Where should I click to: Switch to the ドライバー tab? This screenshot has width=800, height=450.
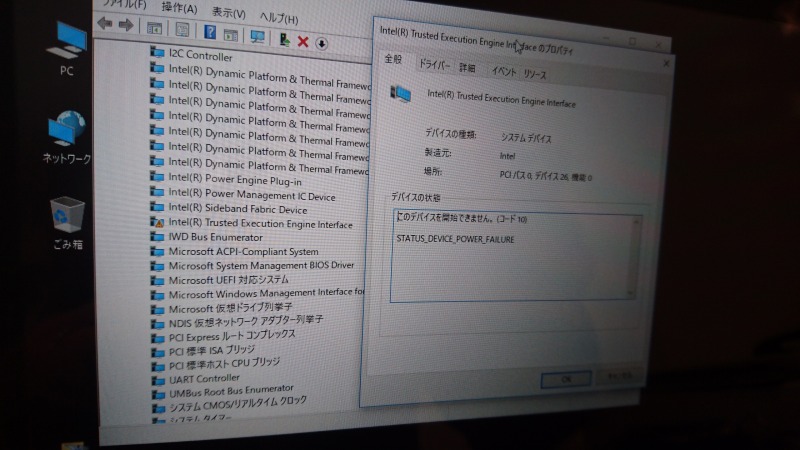coord(434,65)
